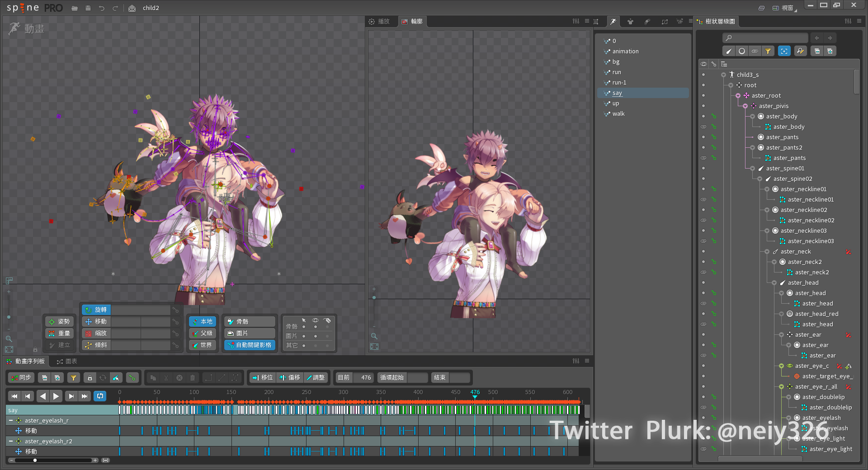Select 姿勢 pose tool
The height and width of the screenshot is (470, 868).
pyautogui.click(x=59, y=322)
